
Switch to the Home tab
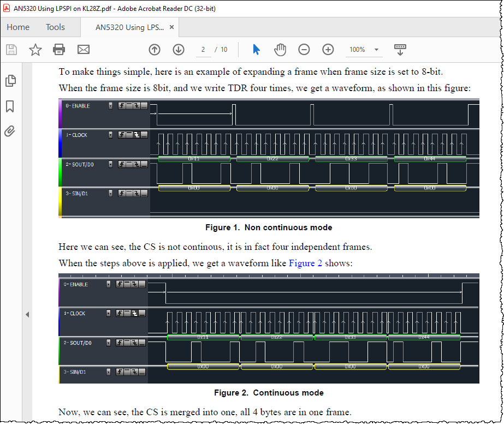pyautogui.click(x=18, y=27)
